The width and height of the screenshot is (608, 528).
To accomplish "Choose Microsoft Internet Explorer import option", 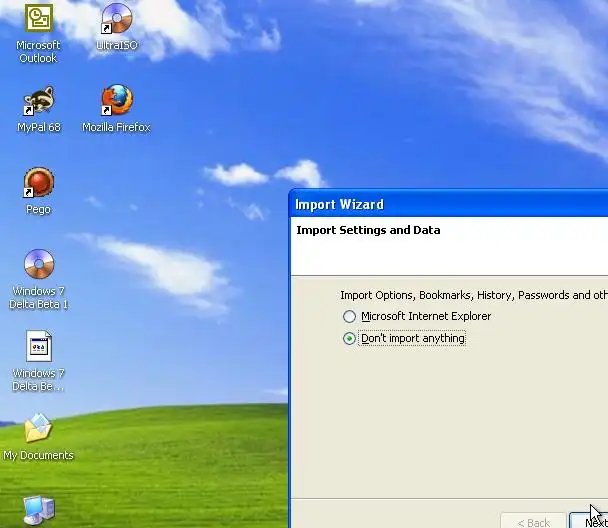I will (349, 316).
